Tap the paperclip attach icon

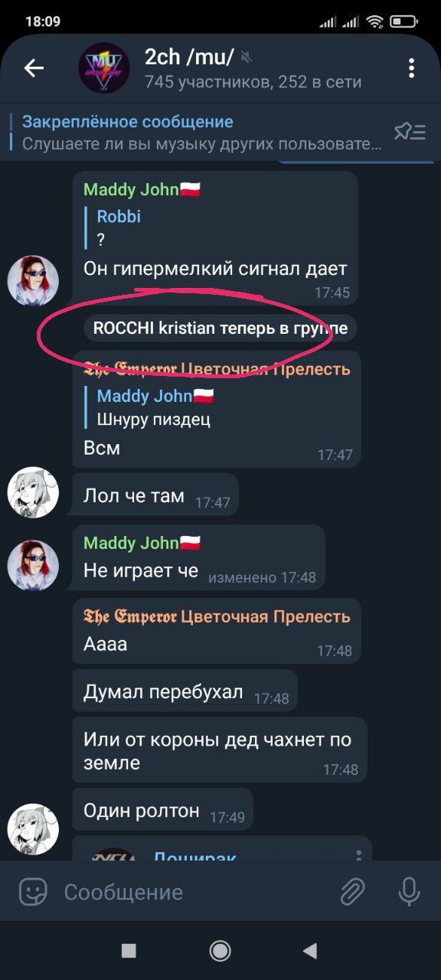(352, 891)
